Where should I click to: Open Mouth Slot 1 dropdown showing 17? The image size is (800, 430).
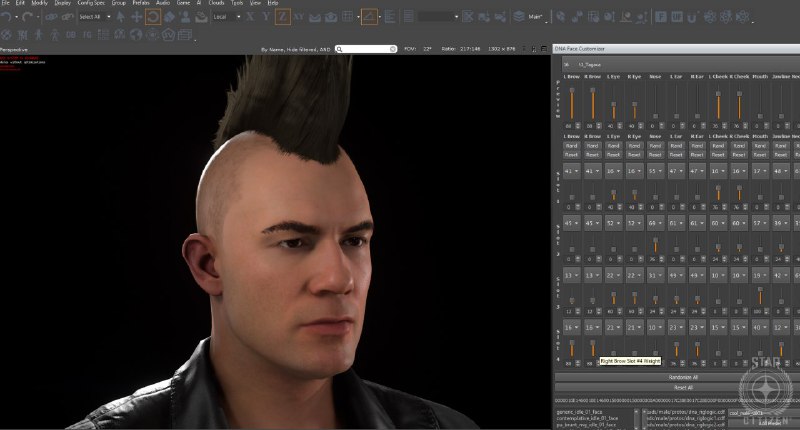(760, 171)
